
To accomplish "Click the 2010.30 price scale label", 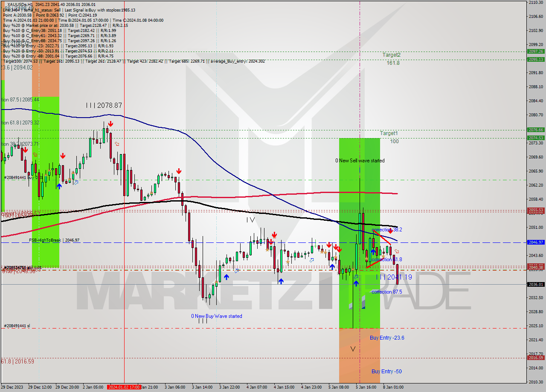I will click(x=535, y=383).
